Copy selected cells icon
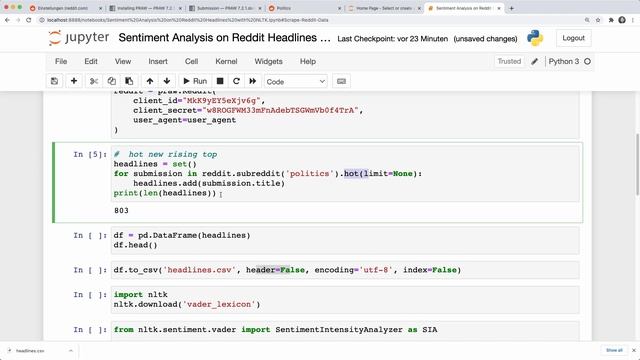Image resolution: width=640 pixels, height=360 pixels. (111, 81)
